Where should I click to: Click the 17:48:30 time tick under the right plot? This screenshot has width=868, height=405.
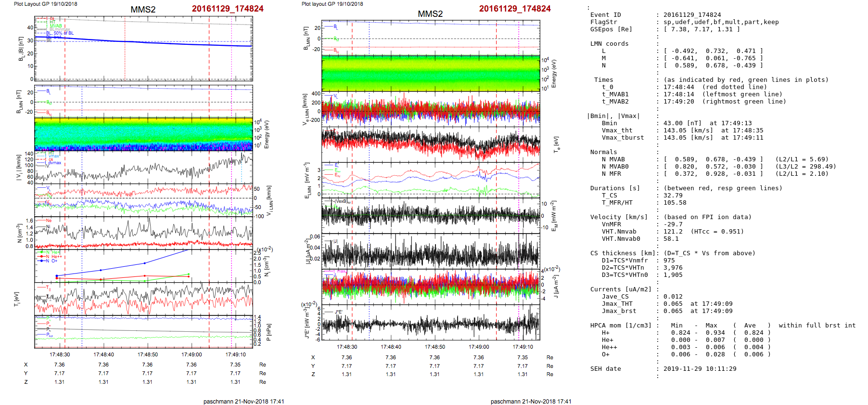[347, 347]
